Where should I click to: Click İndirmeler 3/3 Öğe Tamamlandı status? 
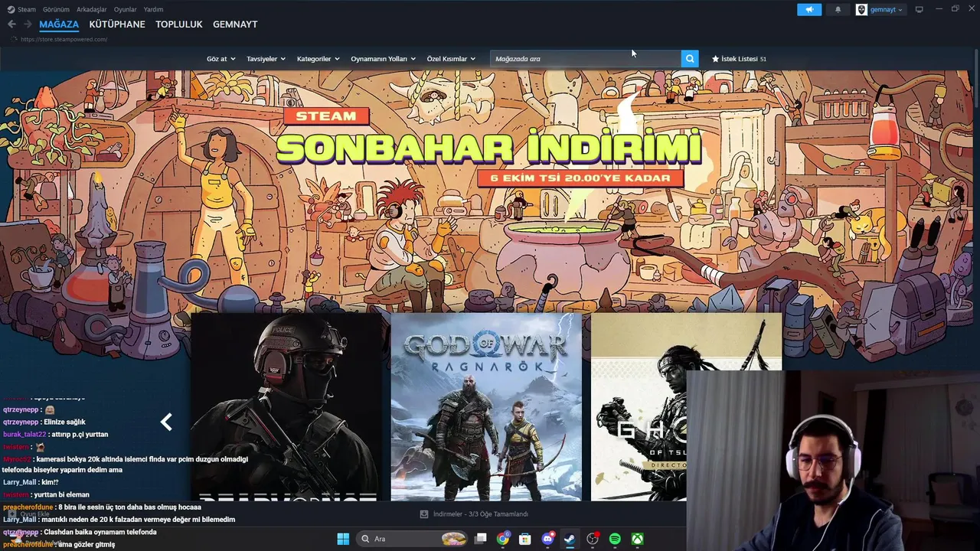point(481,514)
